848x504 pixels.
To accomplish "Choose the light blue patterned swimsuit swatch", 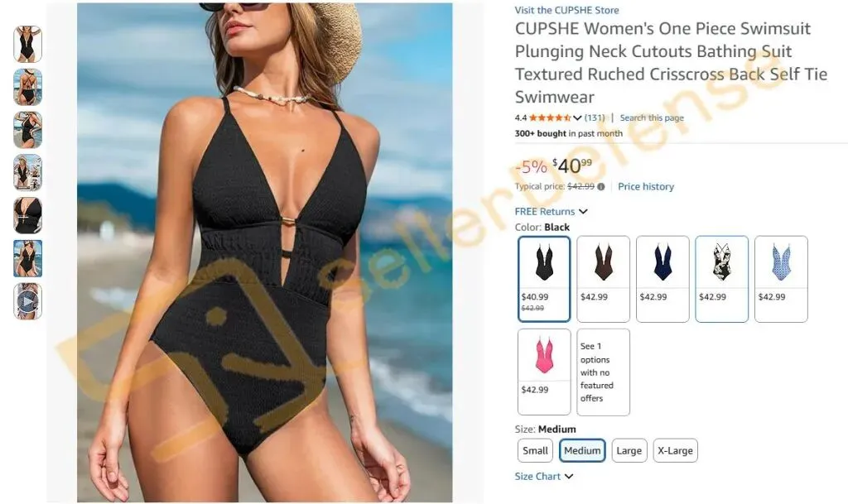I will click(x=781, y=279).
